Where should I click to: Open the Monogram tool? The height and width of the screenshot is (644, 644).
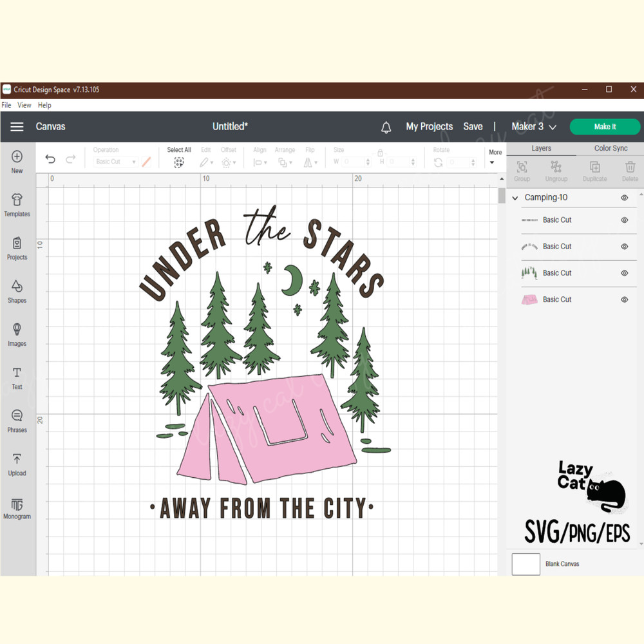17,507
